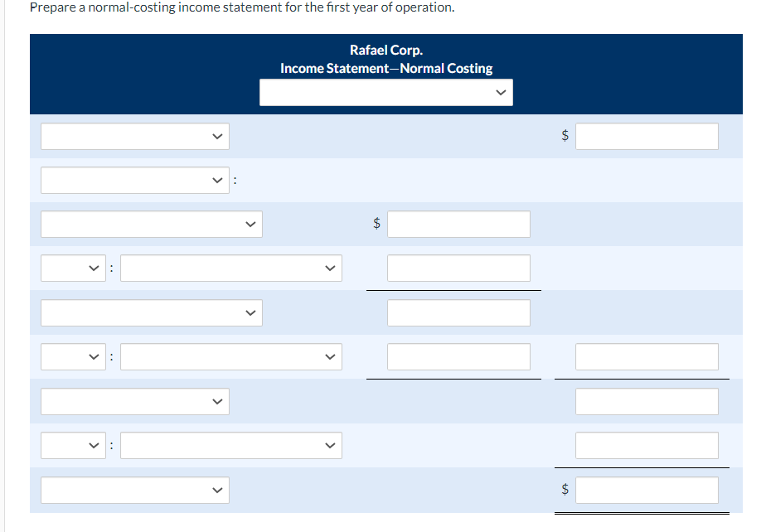This screenshot has height=532, width=766.
Task: Click sixth row right column amount field
Action: tap(647, 356)
